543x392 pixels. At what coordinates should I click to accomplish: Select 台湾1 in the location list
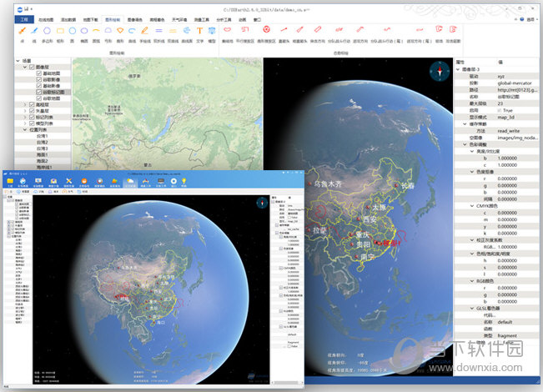click(x=42, y=136)
